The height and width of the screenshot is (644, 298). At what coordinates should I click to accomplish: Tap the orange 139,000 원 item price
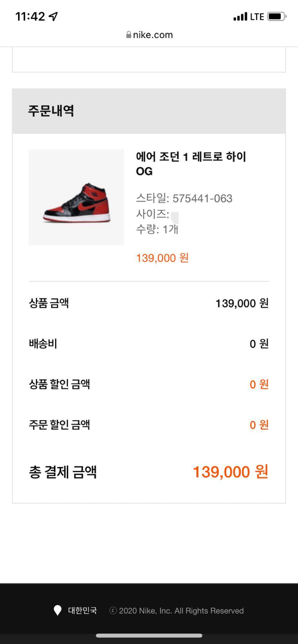tap(162, 258)
